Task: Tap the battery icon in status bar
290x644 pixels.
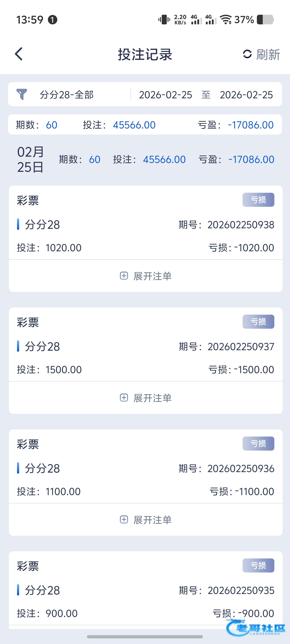Action: click(265, 20)
